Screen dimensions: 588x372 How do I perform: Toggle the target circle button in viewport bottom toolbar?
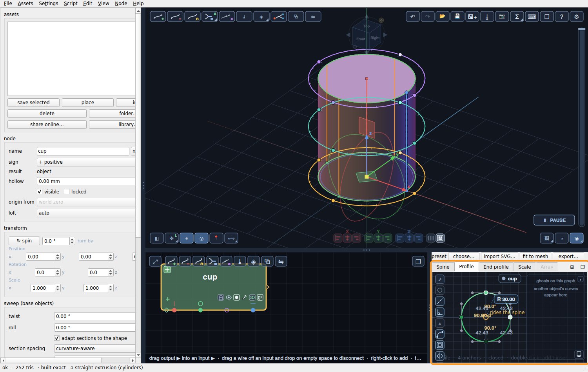(201, 238)
